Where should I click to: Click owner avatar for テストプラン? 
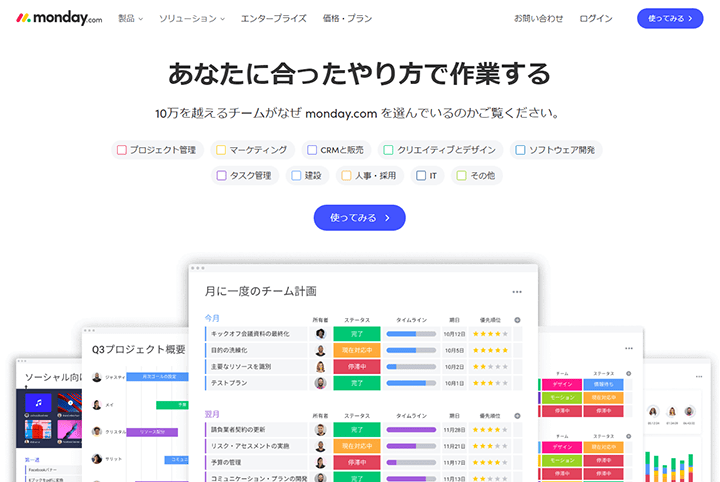point(321,383)
